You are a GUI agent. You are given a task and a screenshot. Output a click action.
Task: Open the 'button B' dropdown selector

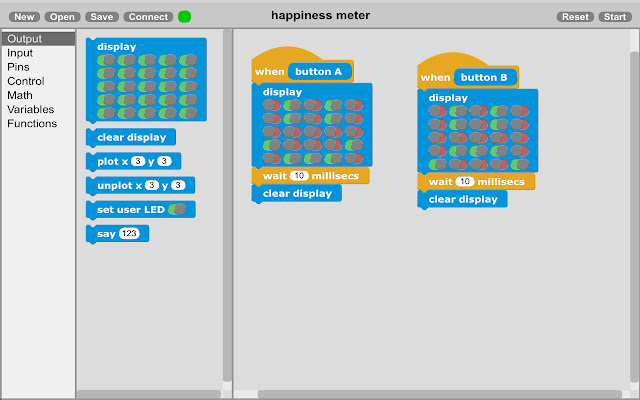click(x=485, y=77)
